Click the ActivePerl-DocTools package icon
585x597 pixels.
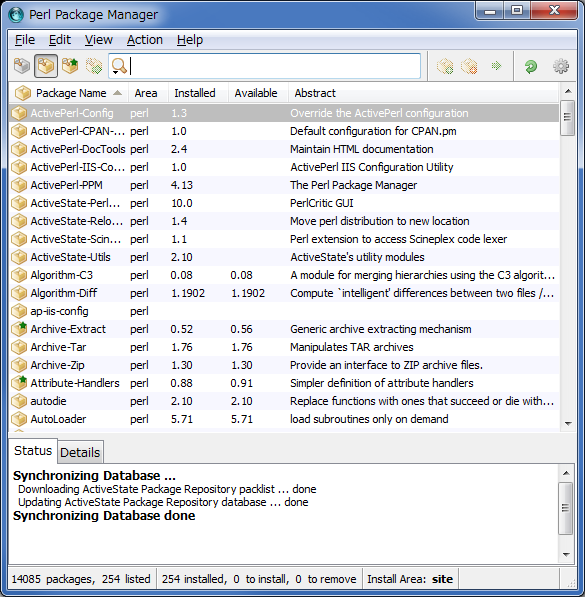point(19,149)
